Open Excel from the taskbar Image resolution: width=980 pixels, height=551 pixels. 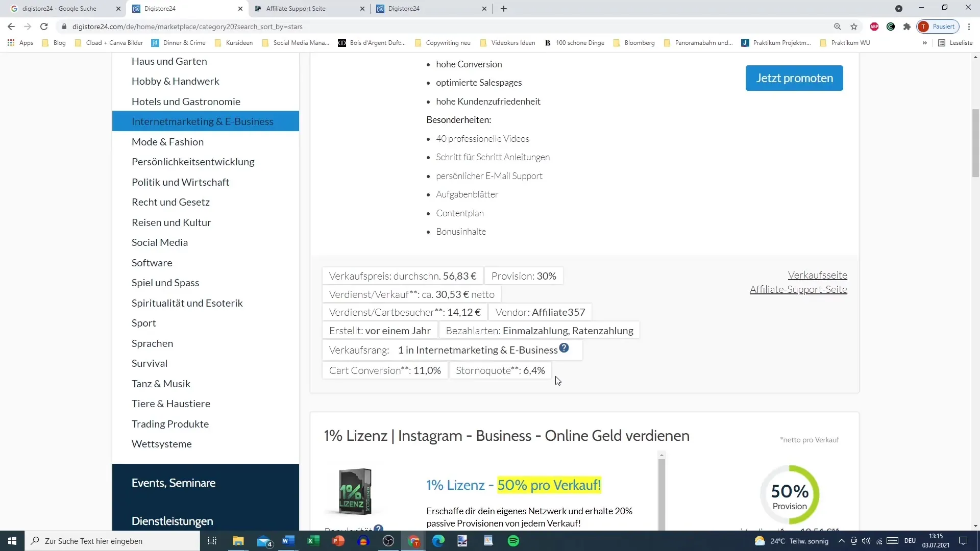tap(313, 541)
